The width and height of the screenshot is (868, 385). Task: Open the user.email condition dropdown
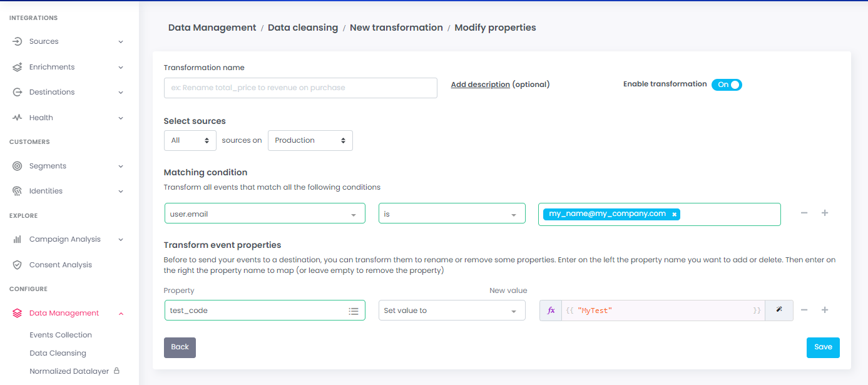click(265, 214)
